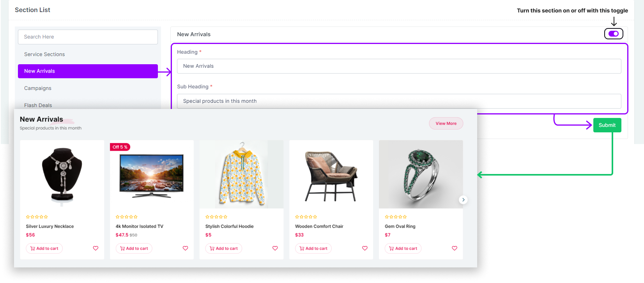Select Flash Deals section item
The height and width of the screenshot is (283, 644).
[x=38, y=105]
